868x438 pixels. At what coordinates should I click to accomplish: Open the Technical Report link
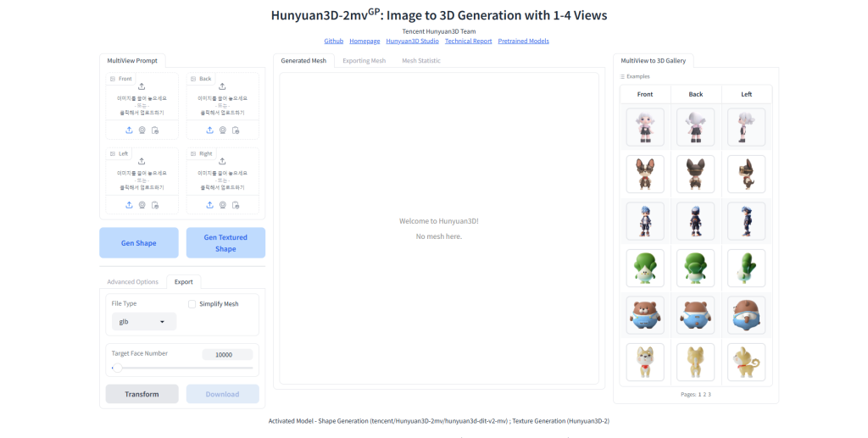tap(468, 41)
